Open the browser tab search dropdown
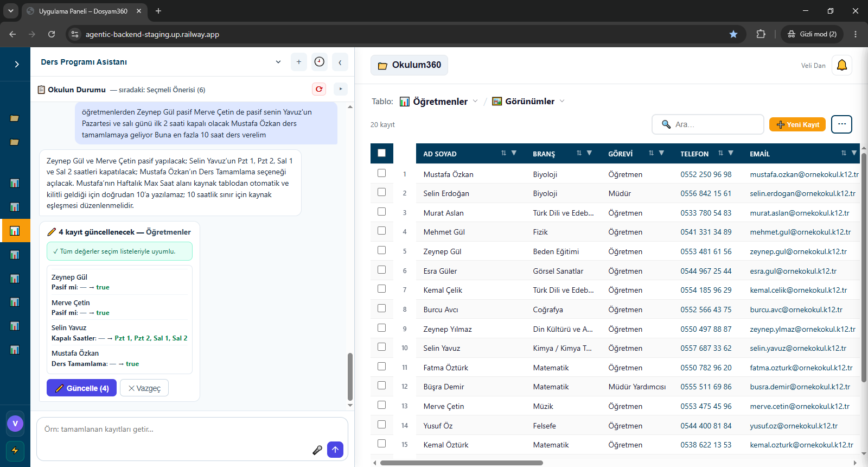 tap(10, 11)
